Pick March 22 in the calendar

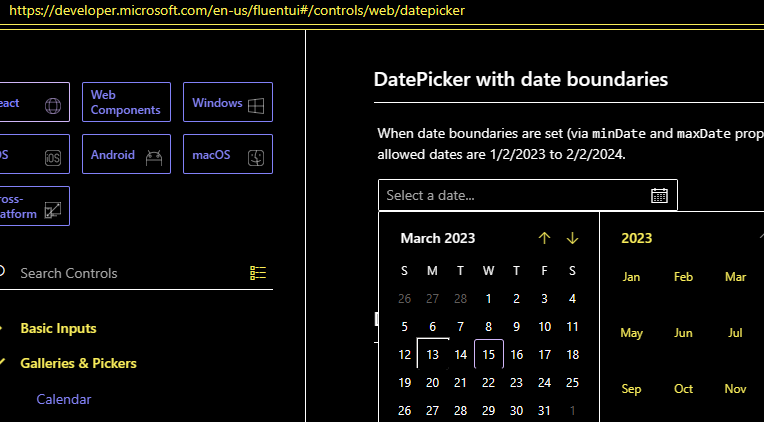(488, 383)
